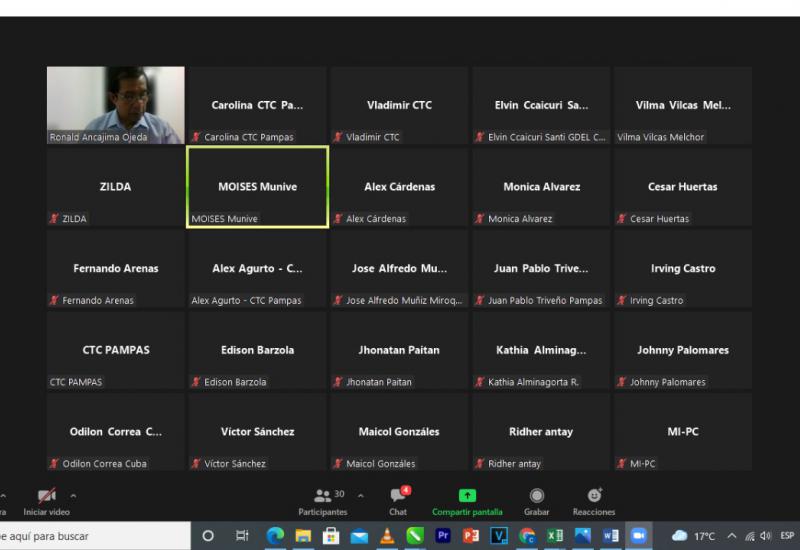The width and height of the screenshot is (800, 550).
Task: Open VLC media player from taskbar
Action: tap(387, 536)
